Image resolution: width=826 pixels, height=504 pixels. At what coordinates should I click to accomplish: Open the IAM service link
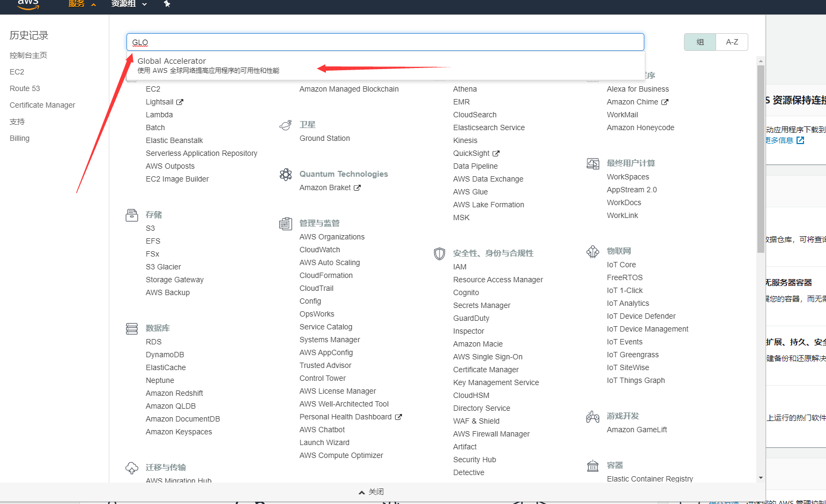click(x=459, y=267)
